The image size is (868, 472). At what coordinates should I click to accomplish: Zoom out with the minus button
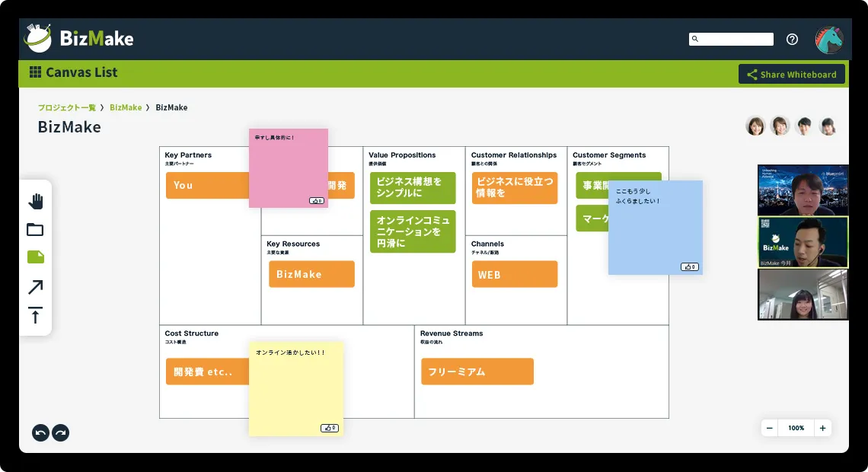point(770,428)
